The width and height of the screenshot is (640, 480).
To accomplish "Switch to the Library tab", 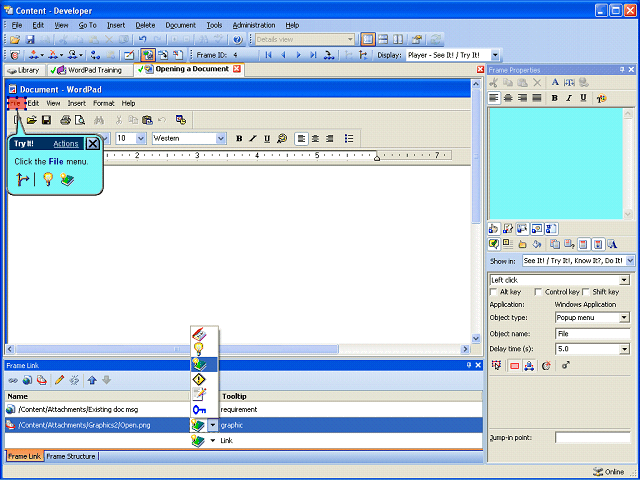I will (x=24, y=70).
